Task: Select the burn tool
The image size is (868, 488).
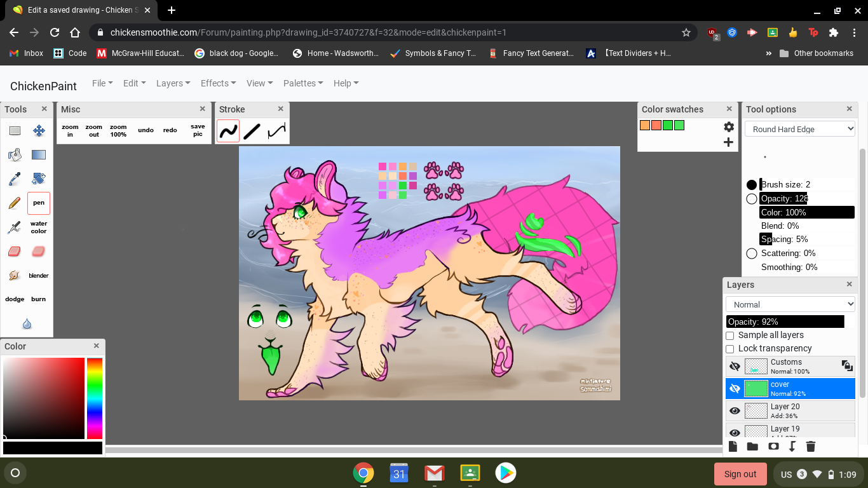Action: tap(39, 299)
